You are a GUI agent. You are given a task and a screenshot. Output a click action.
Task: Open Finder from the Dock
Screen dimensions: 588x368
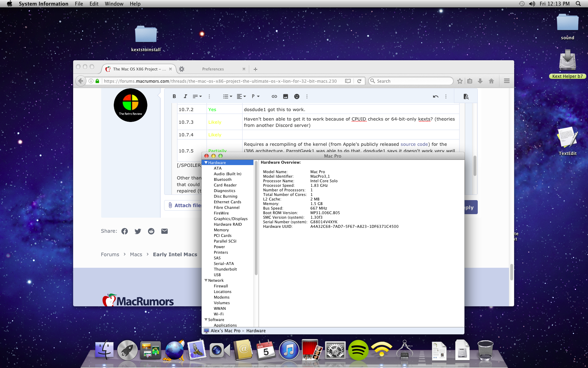(x=104, y=350)
